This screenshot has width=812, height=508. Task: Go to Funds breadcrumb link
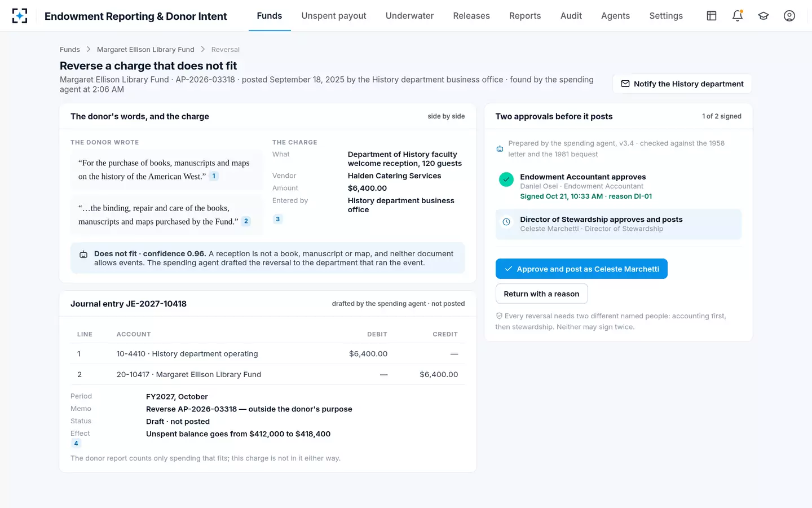click(70, 50)
